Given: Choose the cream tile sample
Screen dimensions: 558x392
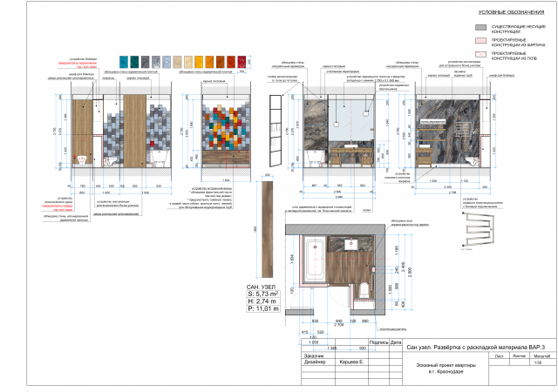Looking at the screenshot, I should [188, 62].
